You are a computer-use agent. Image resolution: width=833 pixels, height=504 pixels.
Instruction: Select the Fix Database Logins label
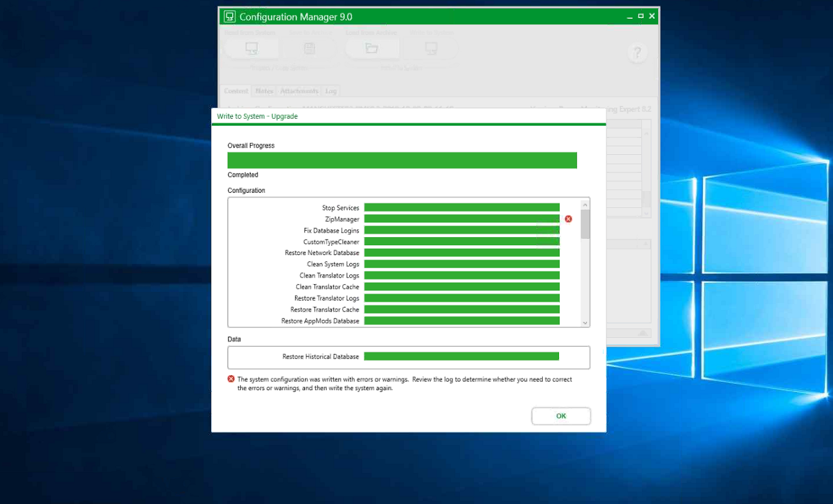tap(331, 230)
